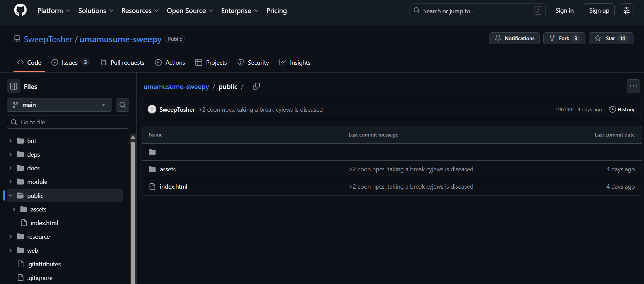Select .gitattributes in the file tree
The height and width of the screenshot is (284, 644).
pyautogui.click(x=44, y=264)
